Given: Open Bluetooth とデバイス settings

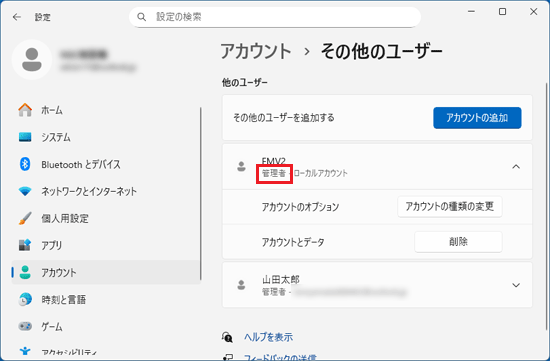Looking at the screenshot, I should coord(106,164).
